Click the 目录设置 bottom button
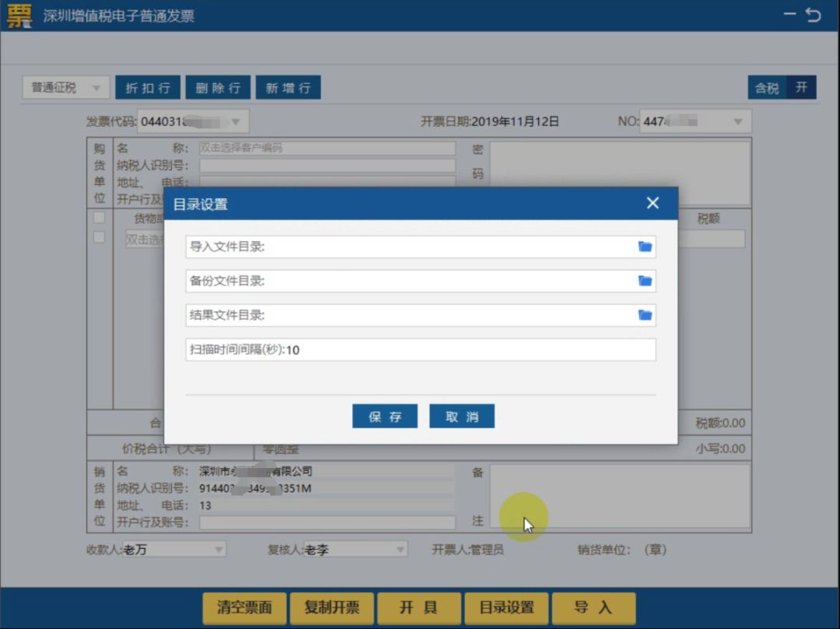Image resolution: width=840 pixels, height=629 pixels. tap(506, 607)
